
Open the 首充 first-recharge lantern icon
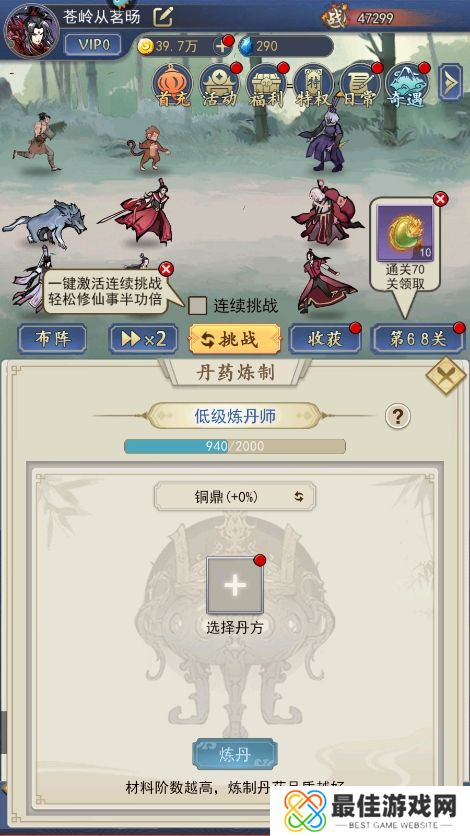pyautogui.click(x=172, y=86)
